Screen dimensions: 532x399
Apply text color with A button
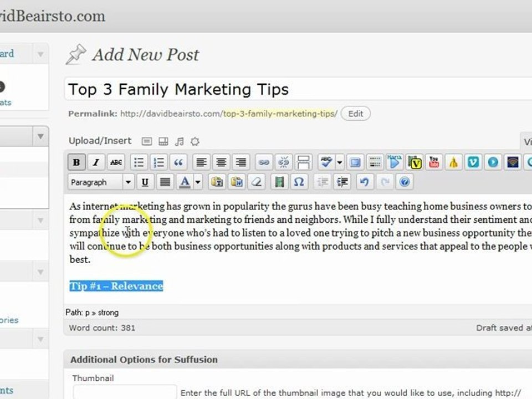(185, 182)
